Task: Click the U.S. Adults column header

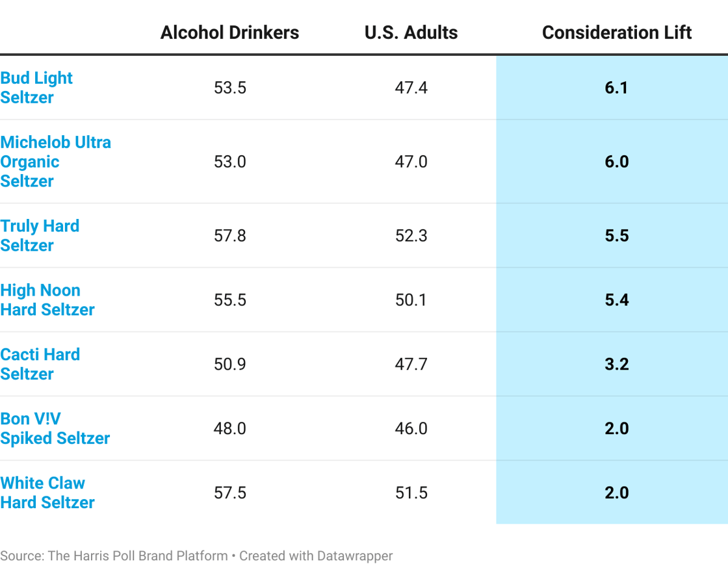Action: point(411,32)
